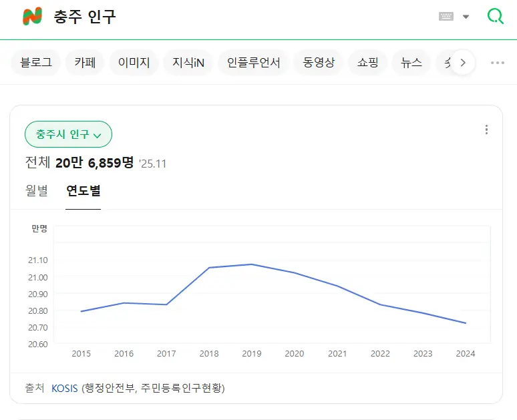Open the more options ellipsis menu

coord(498,63)
